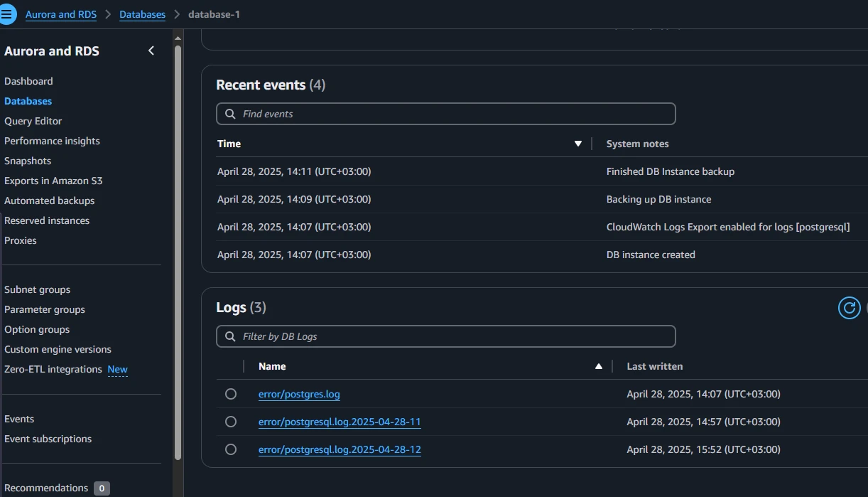Open the error/postgres.log link
Image resolution: width=868 pixels, height=497 pixels.
coord(299,394)
